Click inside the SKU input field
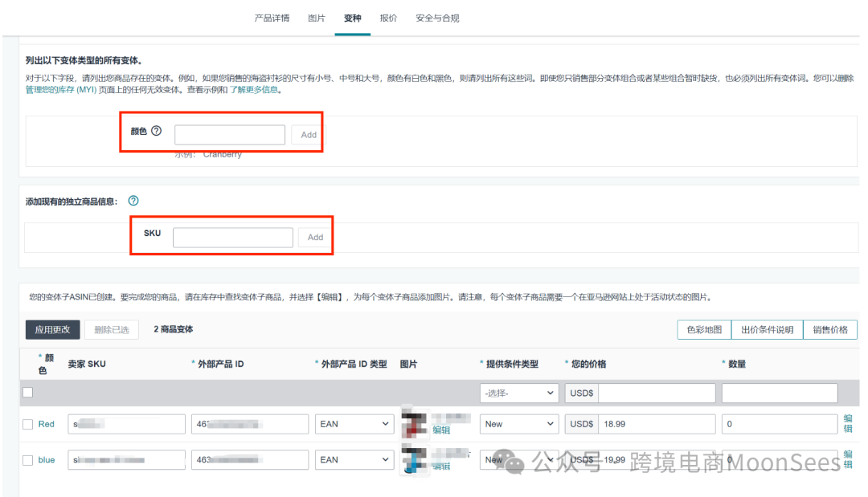The height and width of the screenshot is (497, 868). [x=233, y=236]
